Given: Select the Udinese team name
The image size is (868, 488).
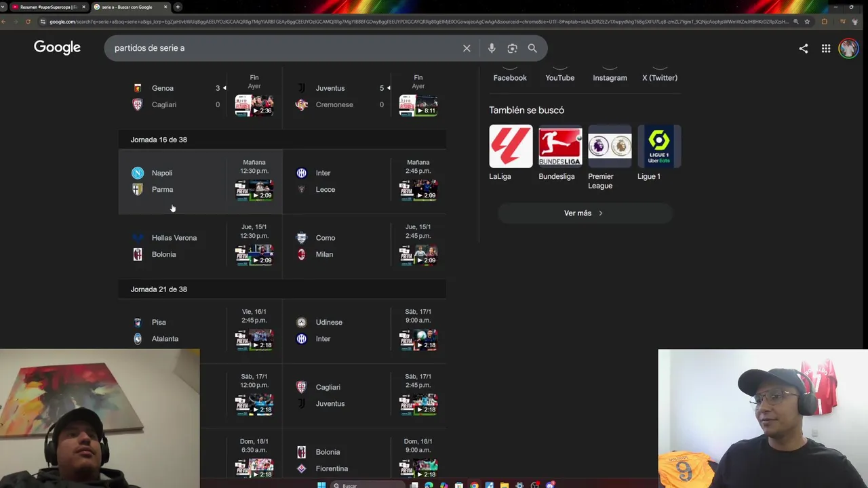Looking at the screenshot, I should (x=329, y=323).
